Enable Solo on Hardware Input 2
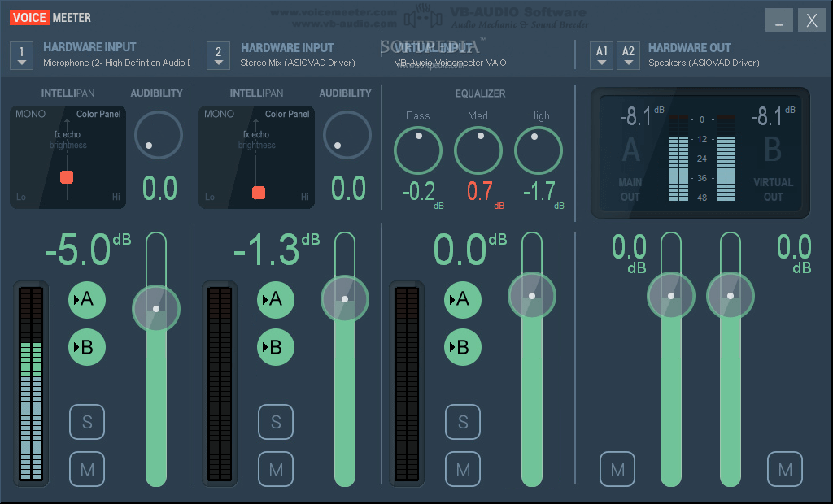 [276, 422]
